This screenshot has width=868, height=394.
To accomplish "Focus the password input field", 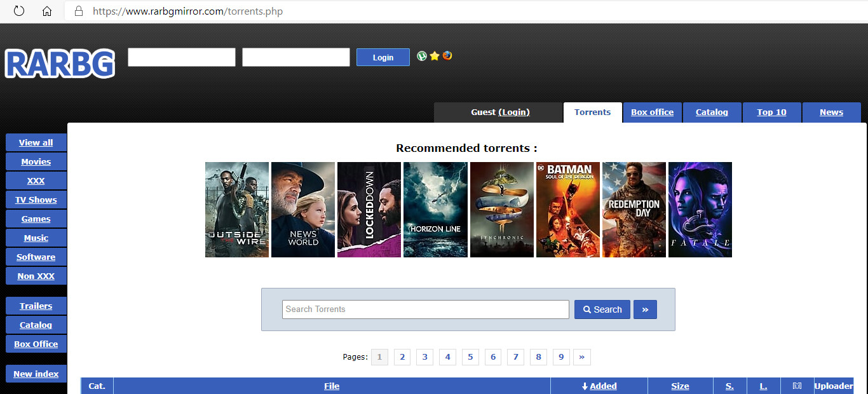I will (x=296, y=57).
